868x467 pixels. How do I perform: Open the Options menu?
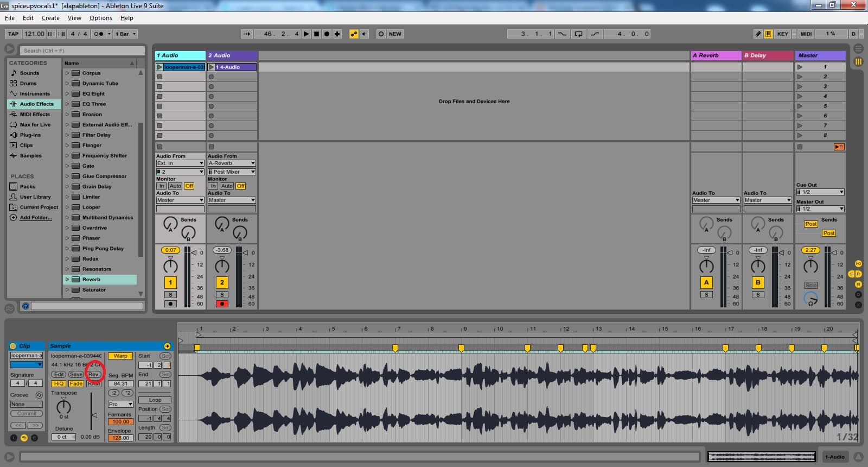[101, 18]
